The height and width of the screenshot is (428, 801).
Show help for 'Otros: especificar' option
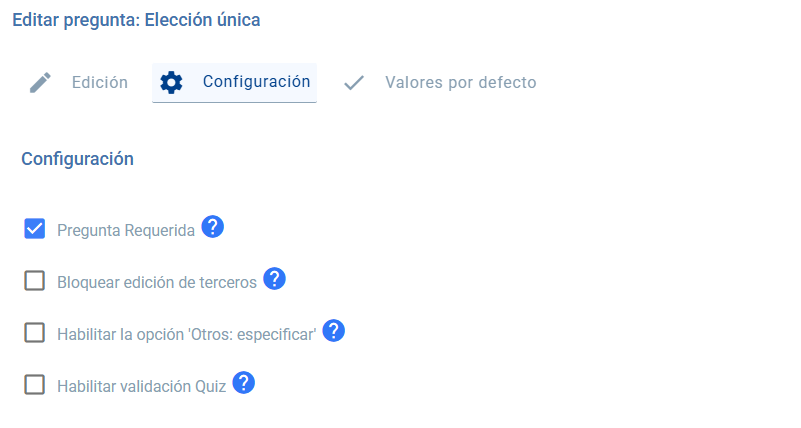click(x=334, y=331)
